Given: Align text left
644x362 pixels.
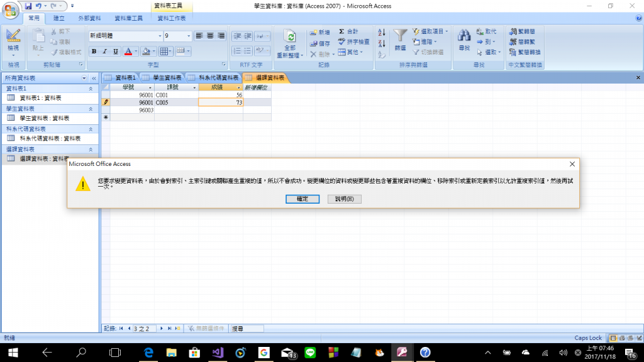Looking at the screenshot, I should pos(199,36).
